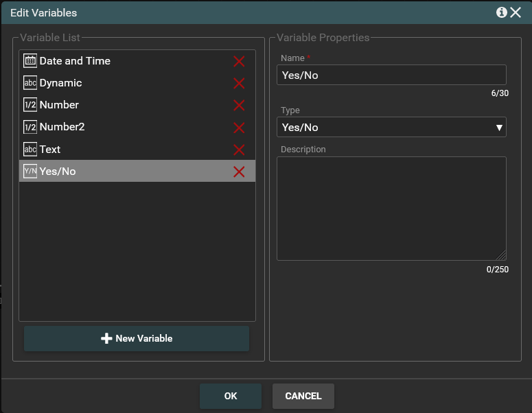Click into the Name input field
This screenshot has height=413, width=532.
click(x=391, y=75)
